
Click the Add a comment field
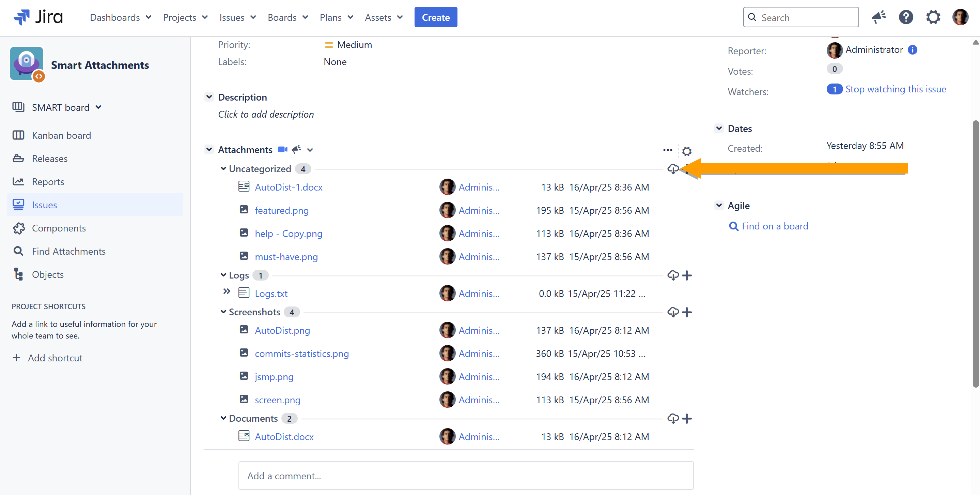pos(465,476)
